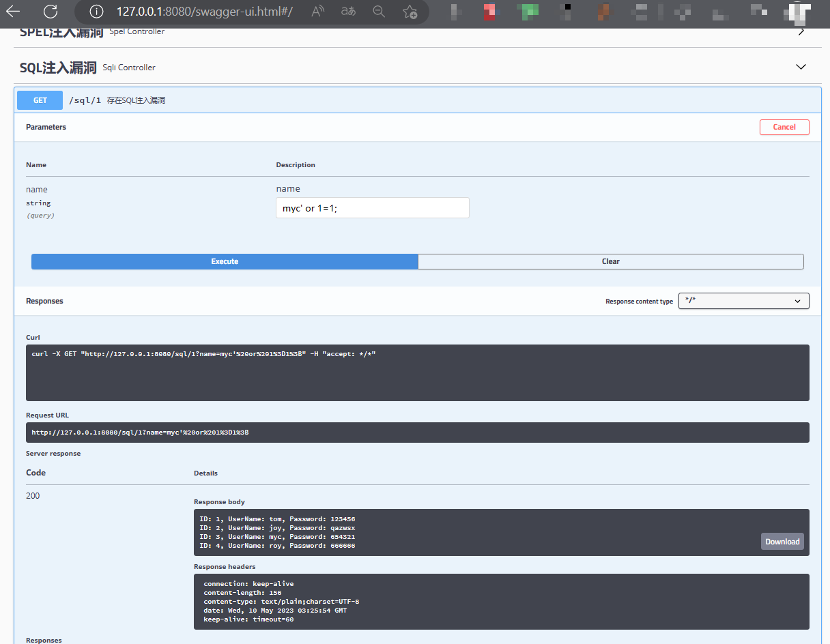Reload the page with refresh icon
The width and height of the screenshot is (830, 644).
coord(51,12)
